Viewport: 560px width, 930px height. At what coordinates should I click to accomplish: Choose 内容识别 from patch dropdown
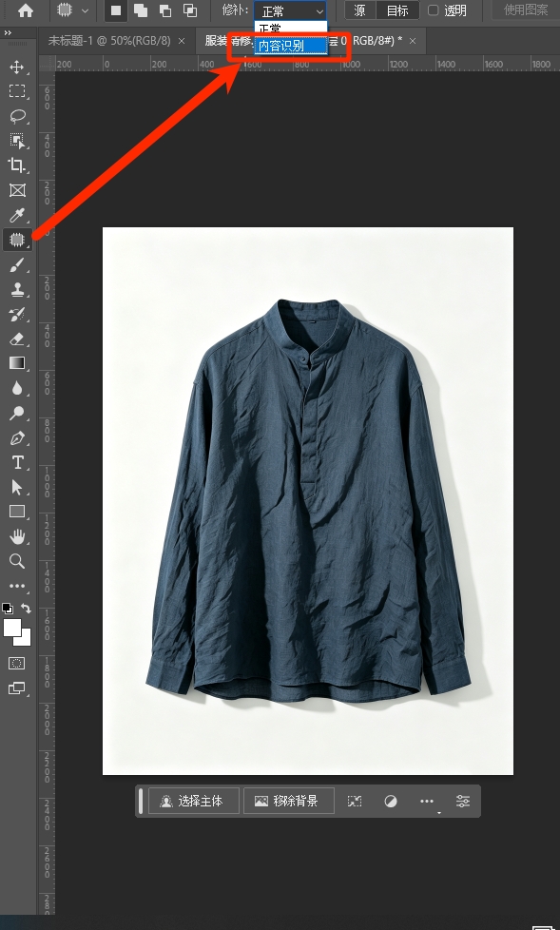(x=291, y=46)
